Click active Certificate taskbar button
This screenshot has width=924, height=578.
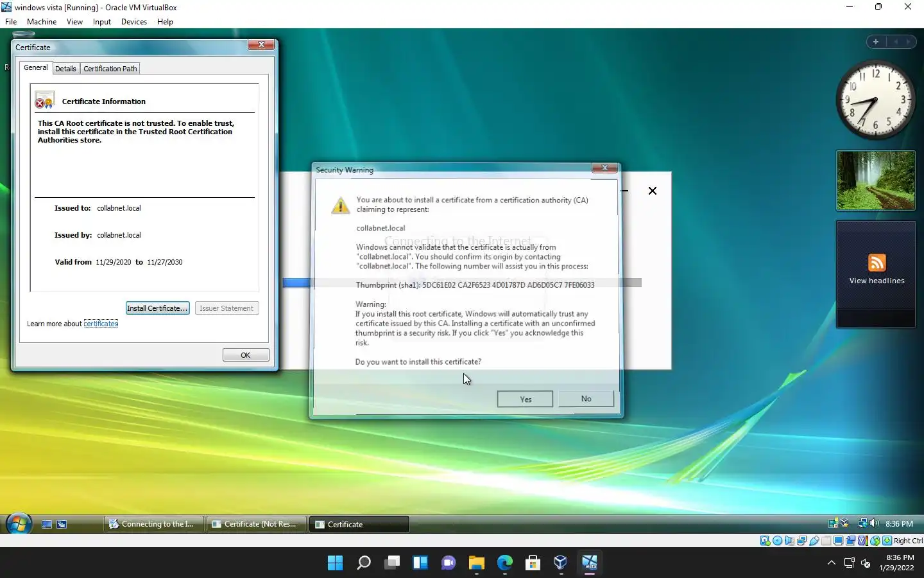[x=359, y=524]
